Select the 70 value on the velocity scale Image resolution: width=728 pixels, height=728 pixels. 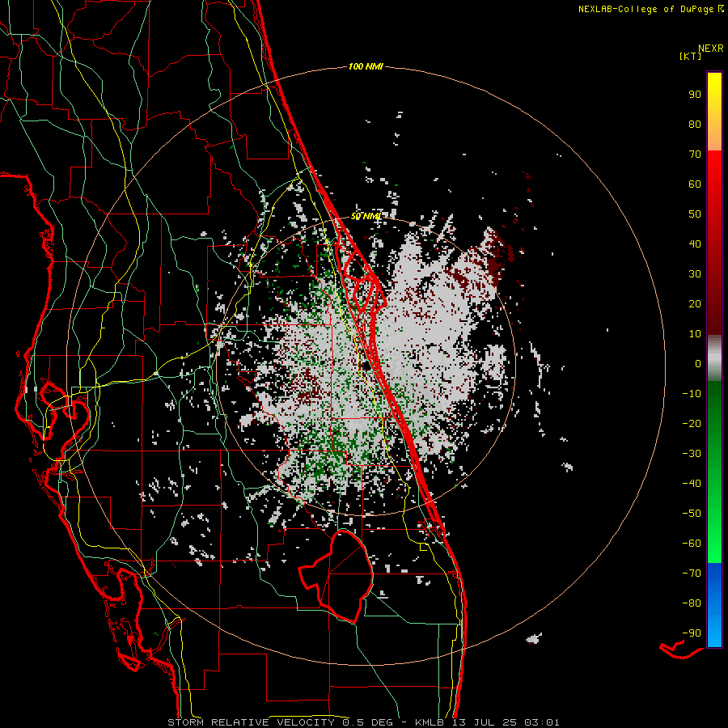(695, 154)
